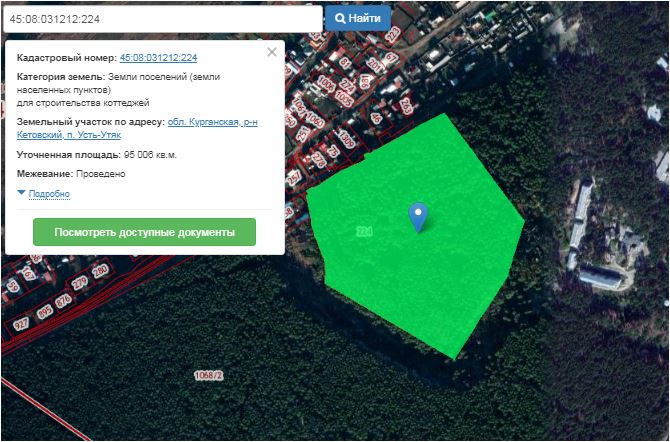Focus the cadastral number search field

[x=162, y=18]
